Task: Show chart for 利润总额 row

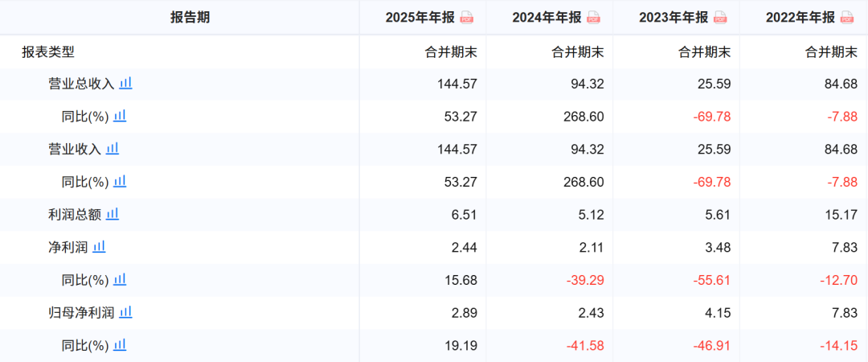Action: [x=113, y=214]
